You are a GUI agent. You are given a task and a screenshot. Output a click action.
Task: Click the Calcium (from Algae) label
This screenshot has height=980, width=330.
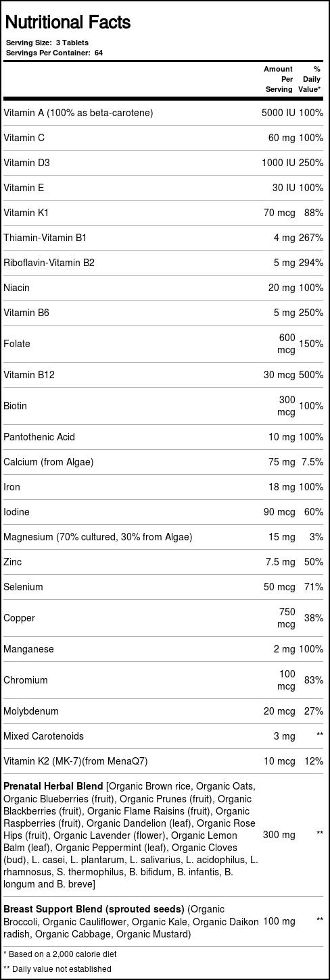click(49, 462)
